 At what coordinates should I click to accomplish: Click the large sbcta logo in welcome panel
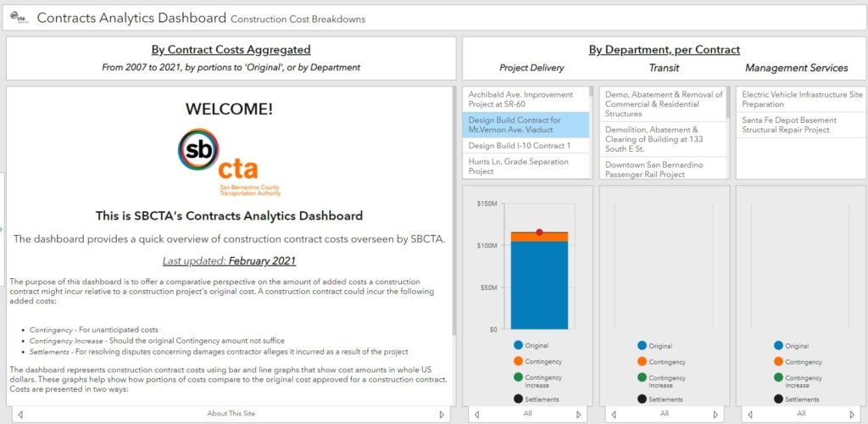[x=229, y=162]
